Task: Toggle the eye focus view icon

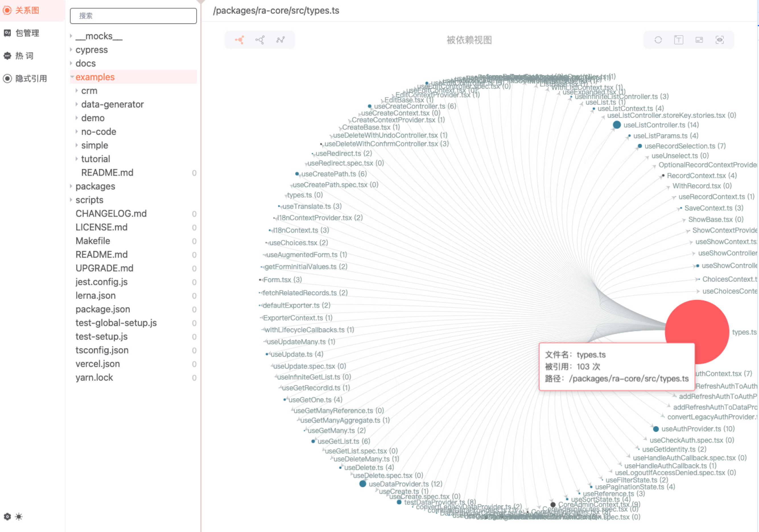Action: pyautogui.click(x=719, y=40)
